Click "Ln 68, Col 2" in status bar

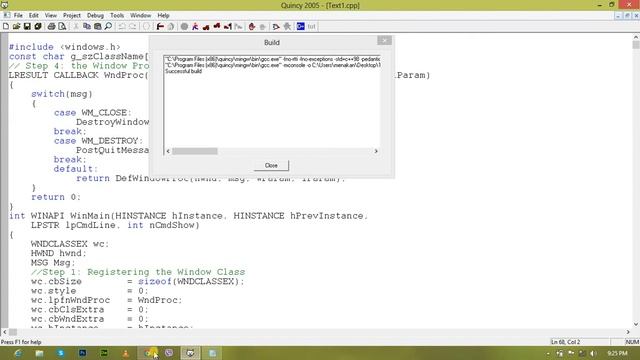[566, 342]
